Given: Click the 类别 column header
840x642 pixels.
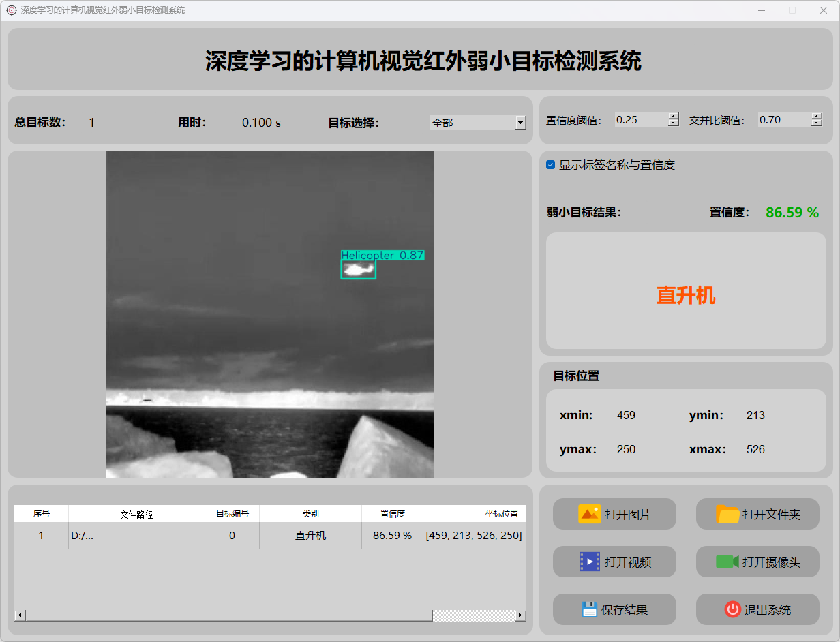Looking at the screenshot, I should [x=310, y=514].
